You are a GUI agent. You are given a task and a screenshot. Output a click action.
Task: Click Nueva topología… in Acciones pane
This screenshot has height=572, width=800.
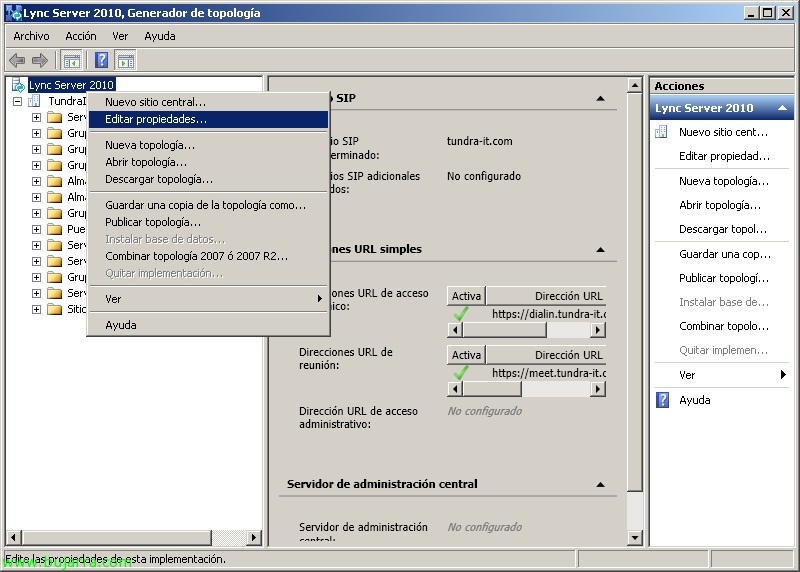[x=721, y=181]
